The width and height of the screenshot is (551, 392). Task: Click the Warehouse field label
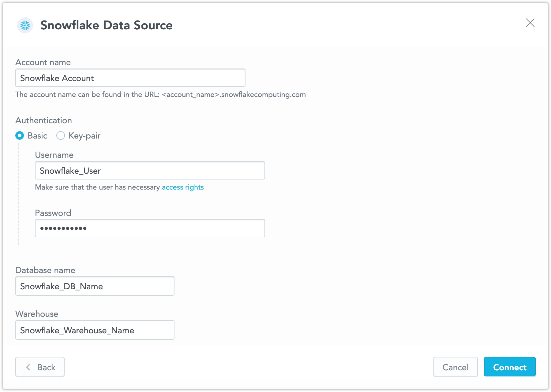37,314
